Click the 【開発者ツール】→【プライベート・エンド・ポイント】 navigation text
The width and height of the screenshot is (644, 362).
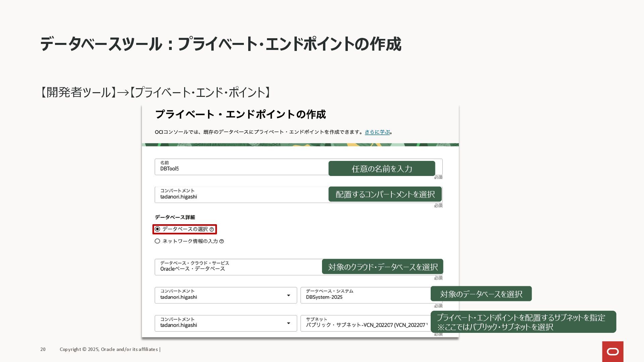[x=155, y=92]
